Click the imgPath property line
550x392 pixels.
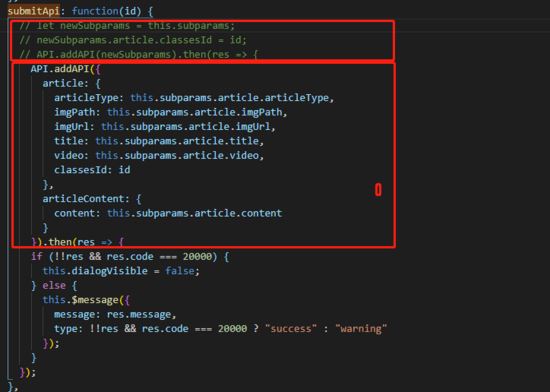170,112
